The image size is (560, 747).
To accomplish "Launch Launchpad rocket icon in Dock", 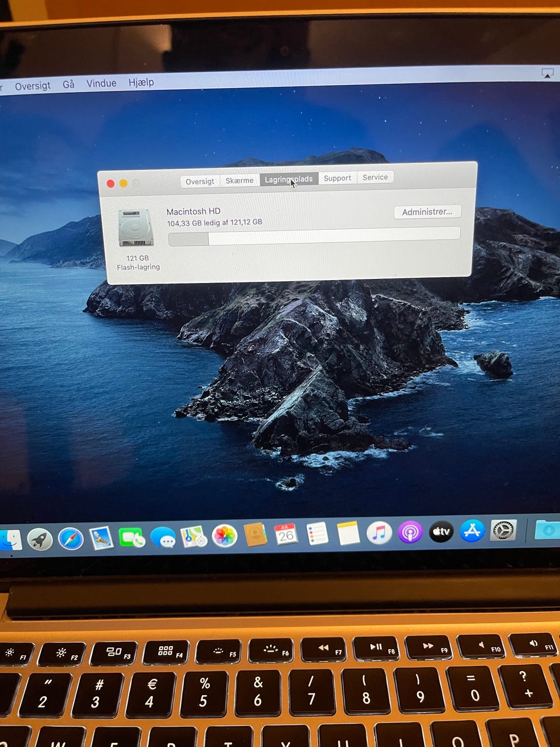I will point(40,539).
